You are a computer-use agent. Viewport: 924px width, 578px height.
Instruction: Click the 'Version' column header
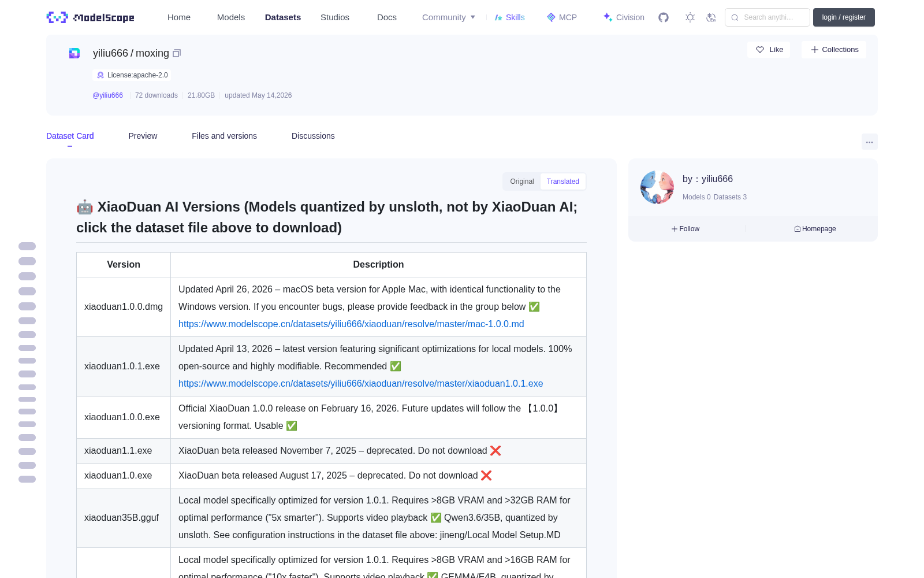point(124,265)
